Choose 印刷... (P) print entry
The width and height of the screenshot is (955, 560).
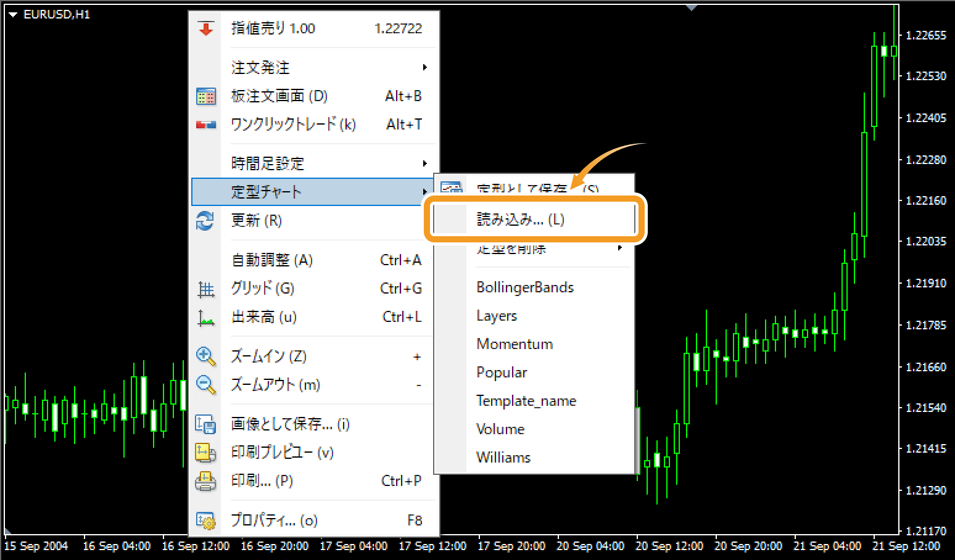[315, 481]
